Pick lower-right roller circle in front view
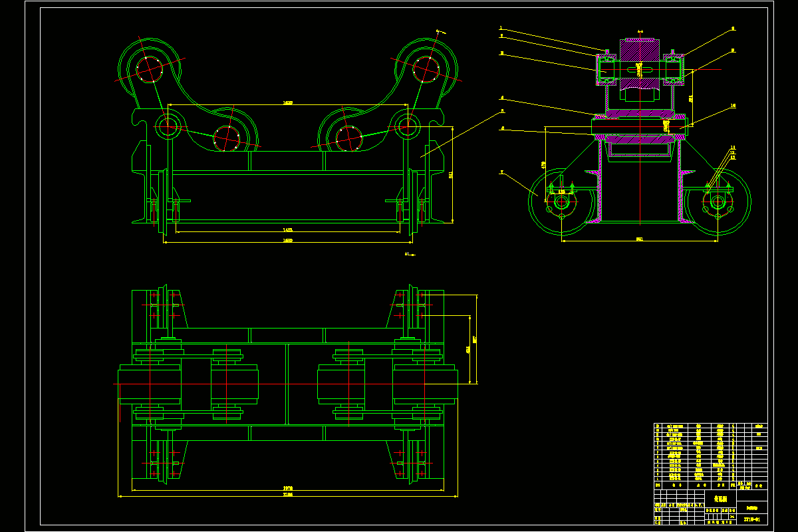The image size is (798, 532). point(348,139)
